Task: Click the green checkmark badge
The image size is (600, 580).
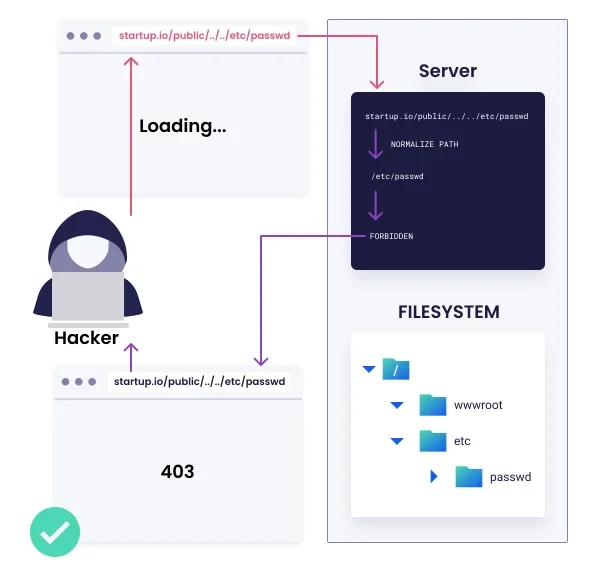Action: 55,532
